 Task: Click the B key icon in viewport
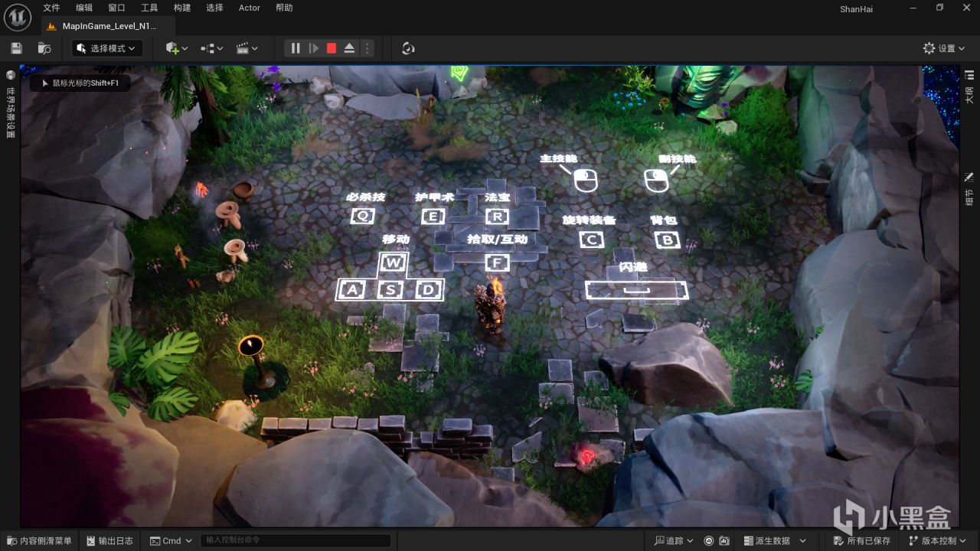668,240
